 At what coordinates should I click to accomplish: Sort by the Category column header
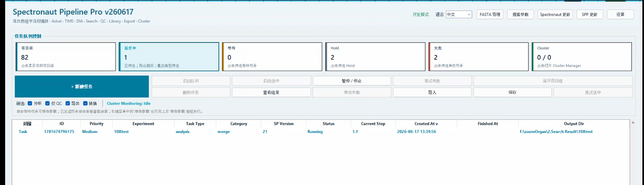239,124
